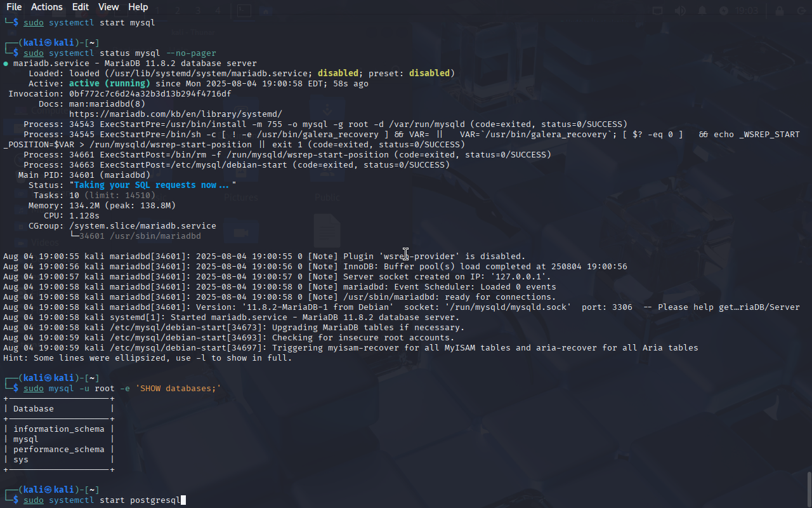This screenshot has height=508, width=812.
Task: Click 'Main PID: 34601 (mariadbd)' line
Action: 84,175
